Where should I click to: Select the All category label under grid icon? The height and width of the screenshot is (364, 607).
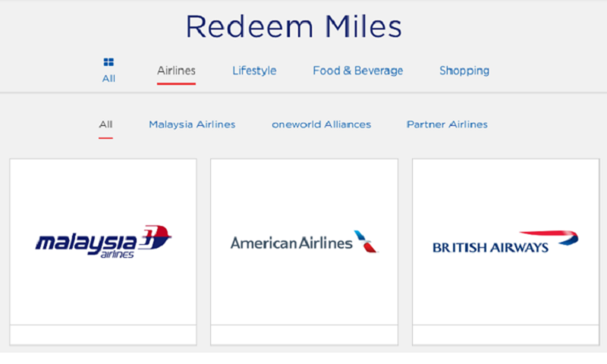(109, 79)
